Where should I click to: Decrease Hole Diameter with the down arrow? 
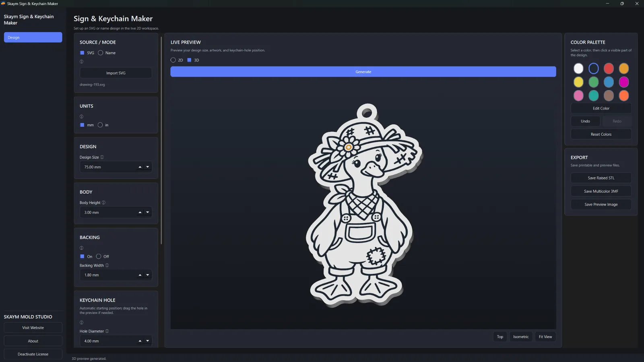pos(148,341)
